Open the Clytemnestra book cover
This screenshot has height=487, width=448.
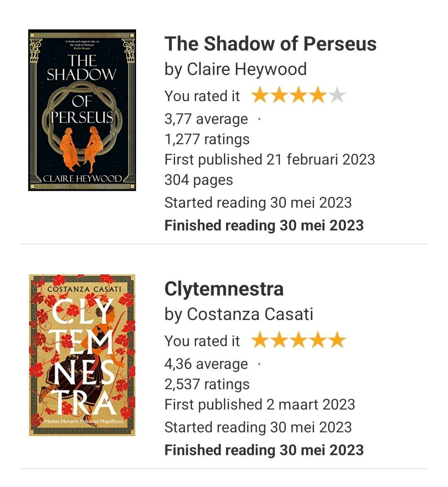point(82,355)
